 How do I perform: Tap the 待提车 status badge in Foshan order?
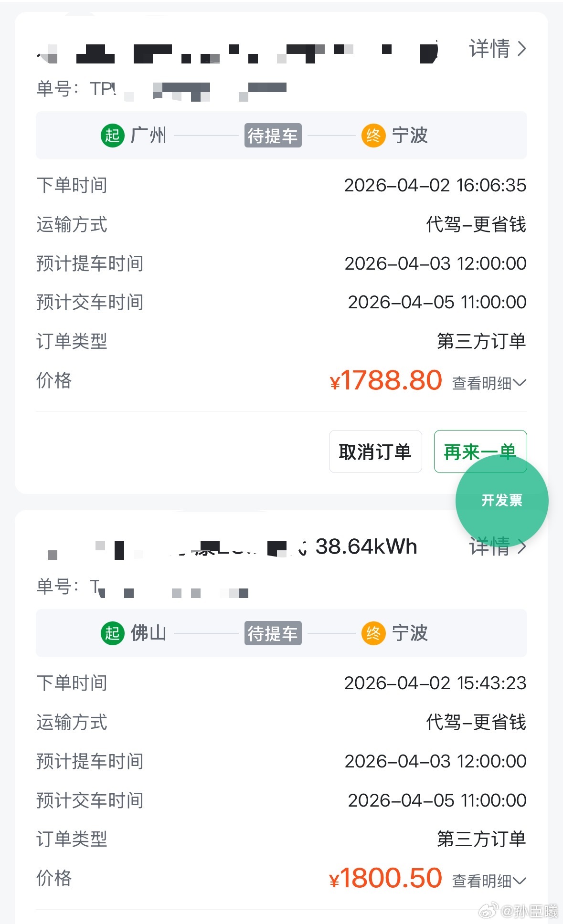[x=273, y=633]
